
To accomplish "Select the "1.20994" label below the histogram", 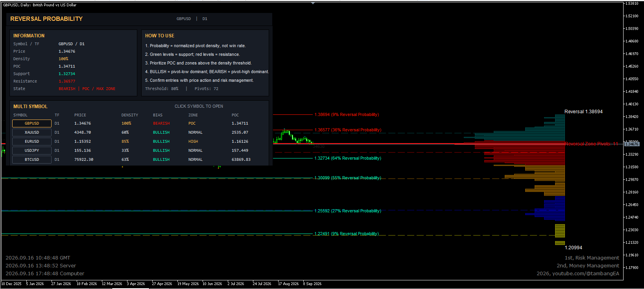I will pyautogui.click(x=573, y=248).
